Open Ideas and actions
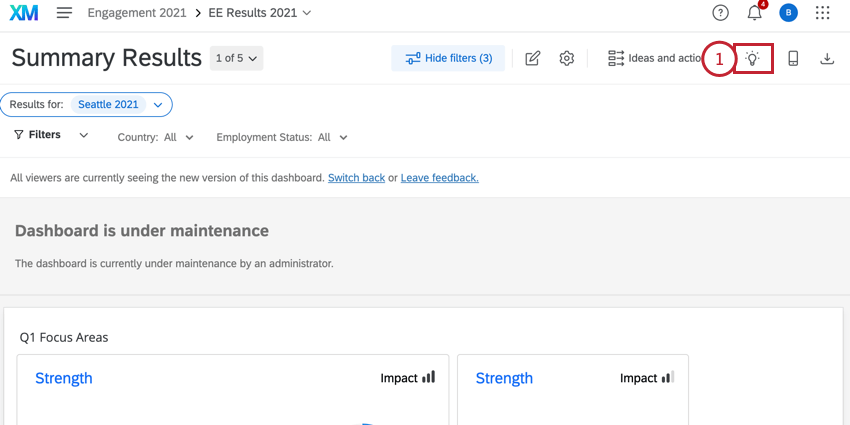850x425 pixels. [655, 58]
